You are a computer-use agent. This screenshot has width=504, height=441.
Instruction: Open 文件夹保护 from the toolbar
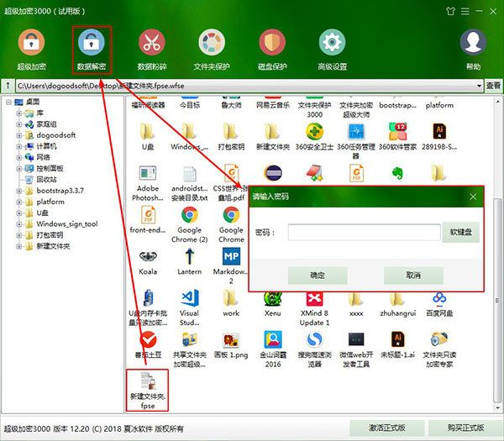(x=213, y=44)
